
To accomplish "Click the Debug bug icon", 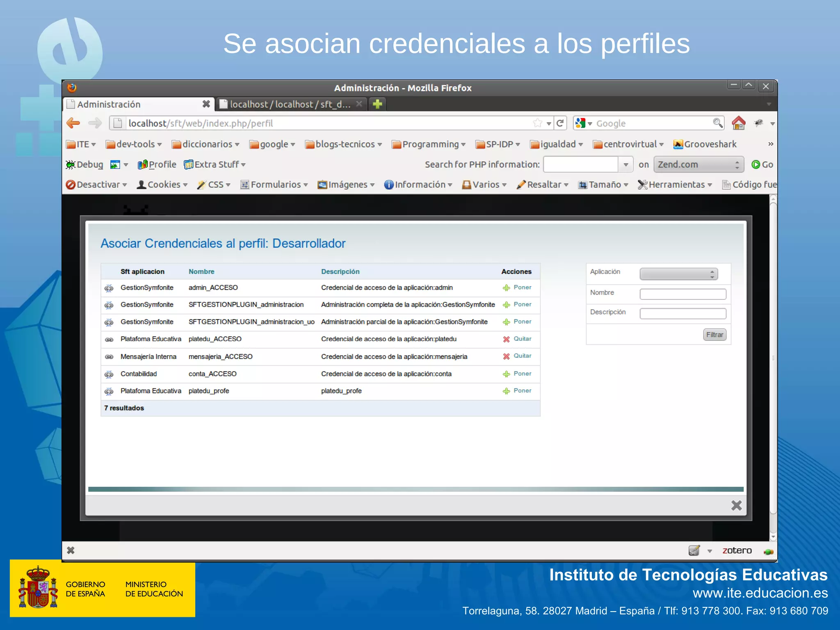I will click(71, 164).
